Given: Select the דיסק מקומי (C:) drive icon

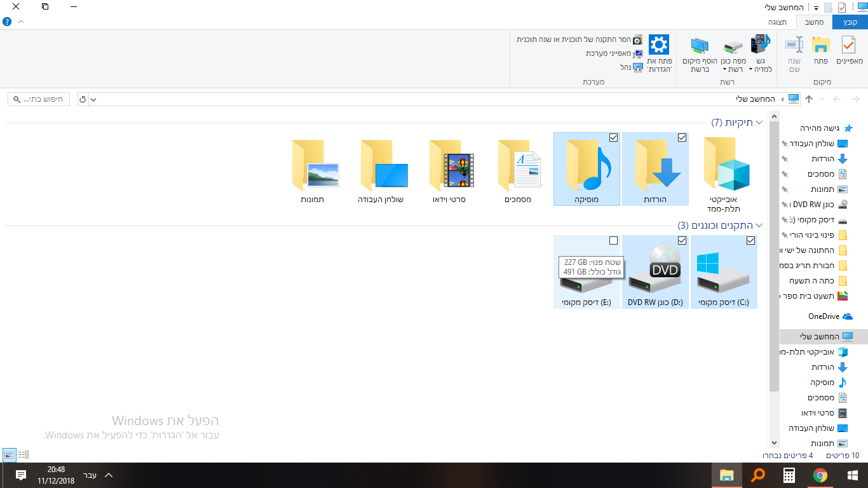Looking at the screenshot, I should [x=724, y=272].
